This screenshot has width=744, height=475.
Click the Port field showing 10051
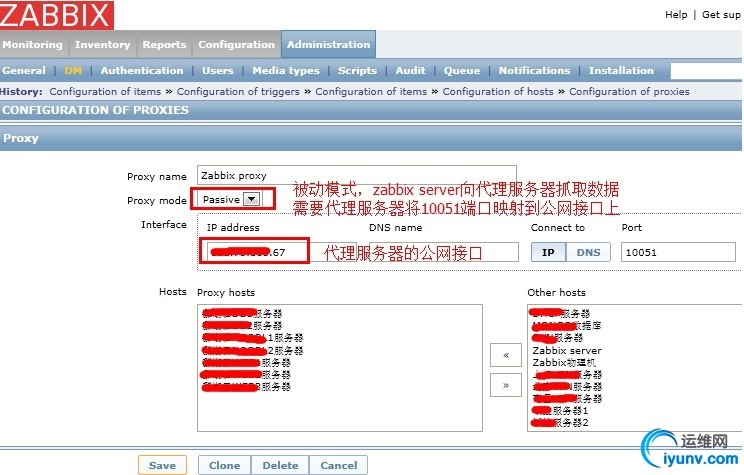[x=678, y=252]
